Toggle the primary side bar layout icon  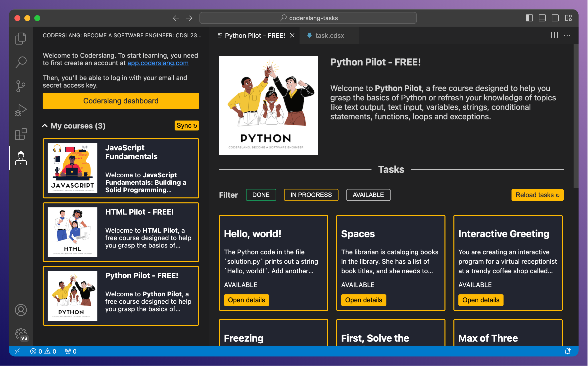click(529, 18)
